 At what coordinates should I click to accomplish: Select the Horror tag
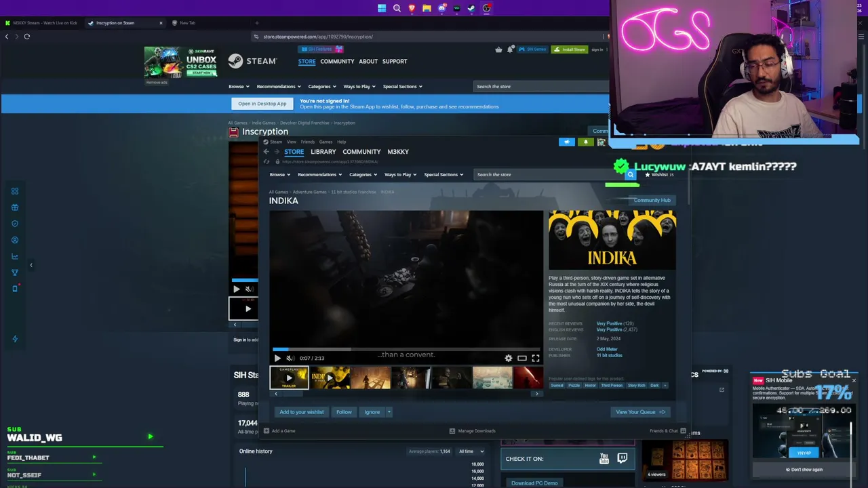coord(590,386)
